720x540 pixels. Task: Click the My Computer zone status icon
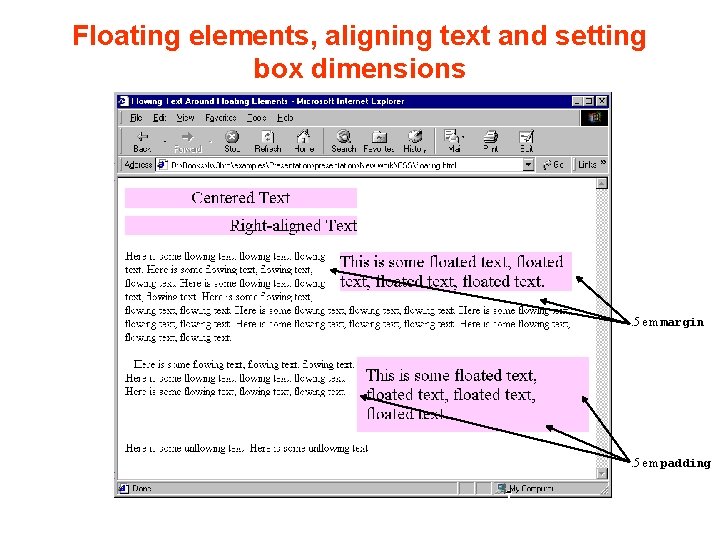(x=501, y=489)
